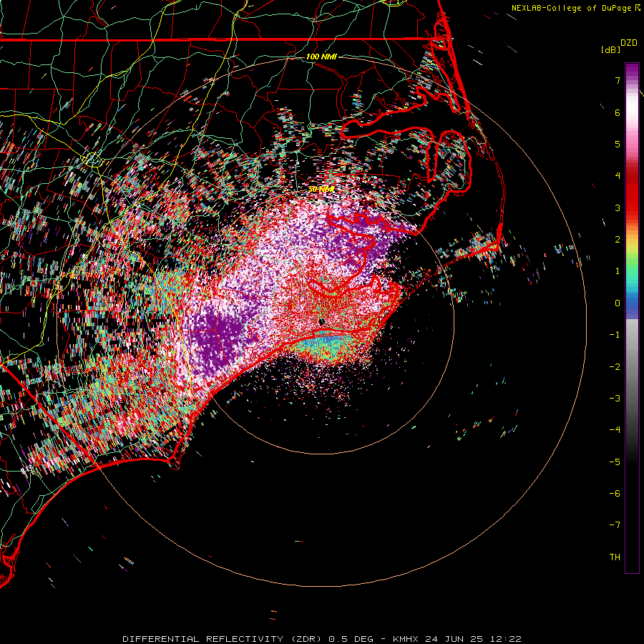This screenshot has width=644, height=644.
Task: Select the 50 NMI range ring label
Action: coord(321,189)
